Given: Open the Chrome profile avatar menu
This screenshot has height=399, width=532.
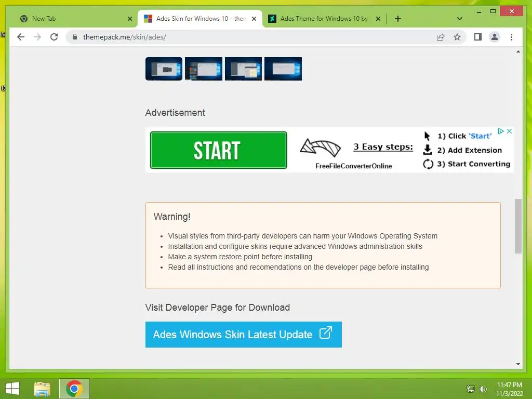Looking at the screenshot, I should point(495,37).
